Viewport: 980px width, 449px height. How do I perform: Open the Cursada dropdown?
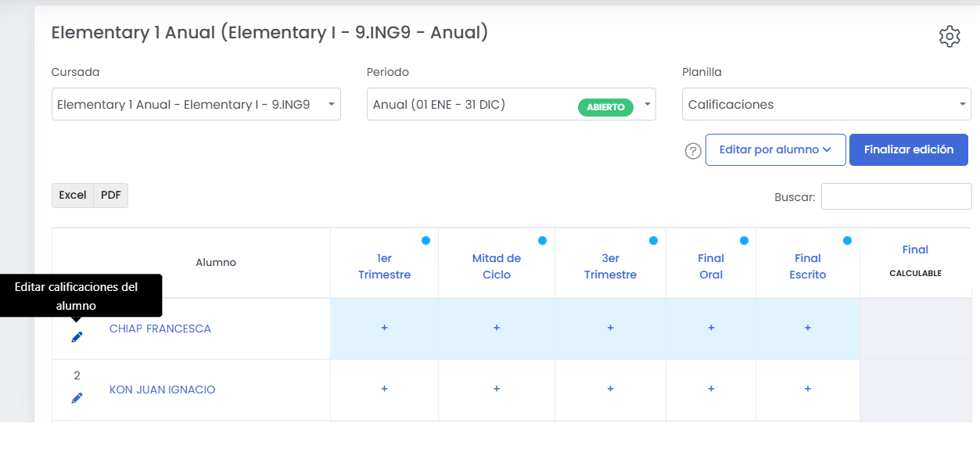(196, 104)
